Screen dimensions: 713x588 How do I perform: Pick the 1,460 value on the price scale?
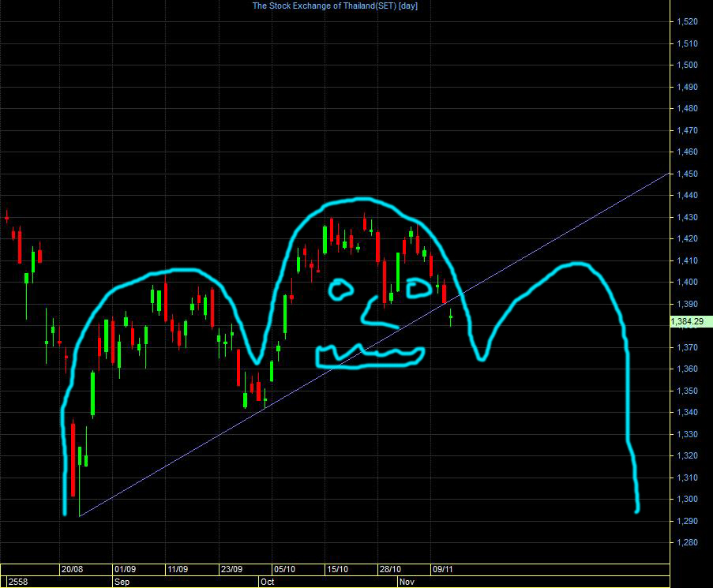687,152
